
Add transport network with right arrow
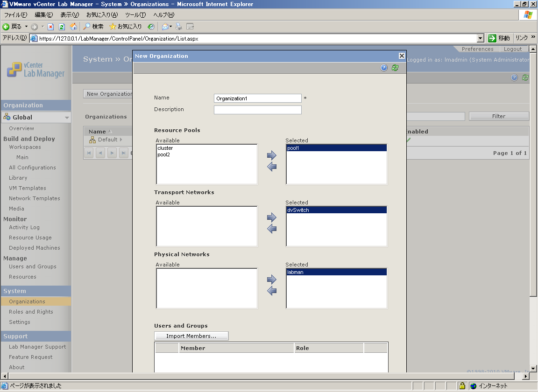[x=272, y=217]
